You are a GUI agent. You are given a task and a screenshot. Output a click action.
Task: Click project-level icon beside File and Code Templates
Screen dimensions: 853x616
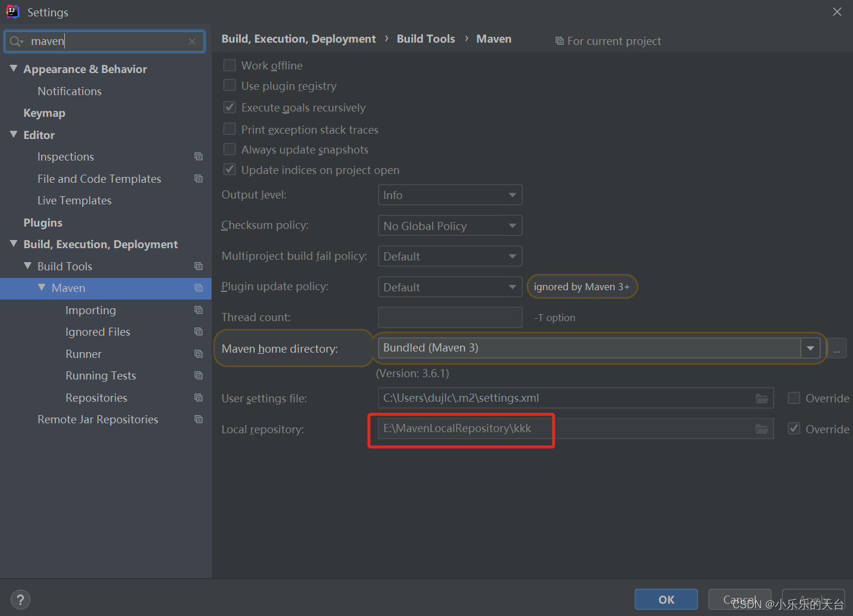[x=199, y=179]
